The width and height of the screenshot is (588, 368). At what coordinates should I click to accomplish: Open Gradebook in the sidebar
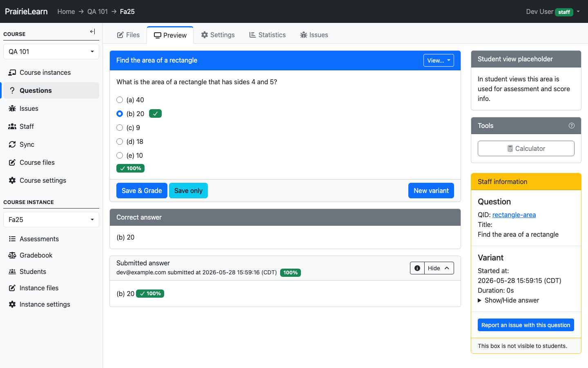click(51, 255)
